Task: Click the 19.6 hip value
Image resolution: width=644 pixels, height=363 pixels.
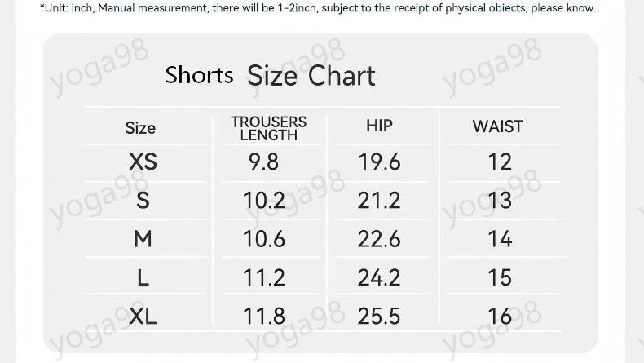Action: 379,162
